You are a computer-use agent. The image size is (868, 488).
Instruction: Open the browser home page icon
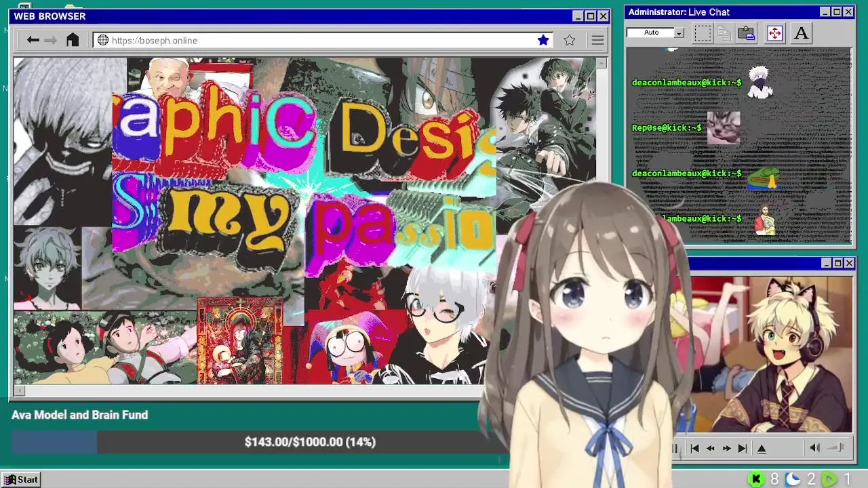point(73,40)
